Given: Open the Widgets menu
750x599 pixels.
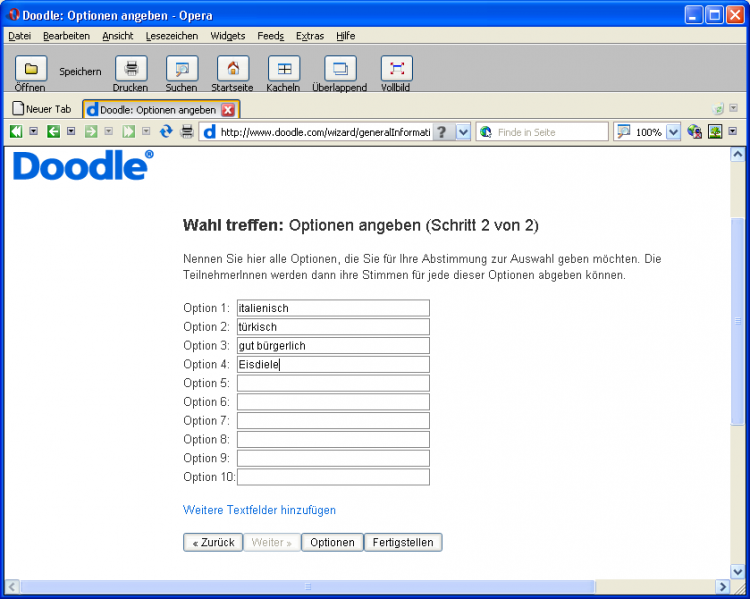Looking at the screenshot, I should (x=228, y=36).
